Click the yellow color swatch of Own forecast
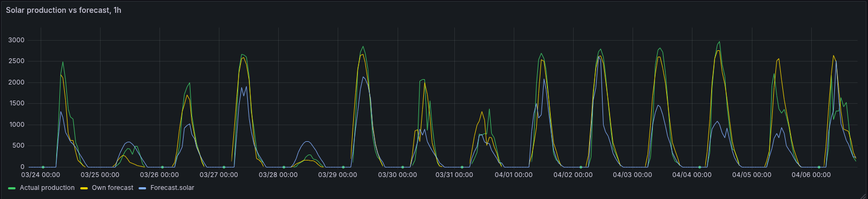The width and height of the screenshot is (868, 199). pyautogui.click(x=85, y=188)
